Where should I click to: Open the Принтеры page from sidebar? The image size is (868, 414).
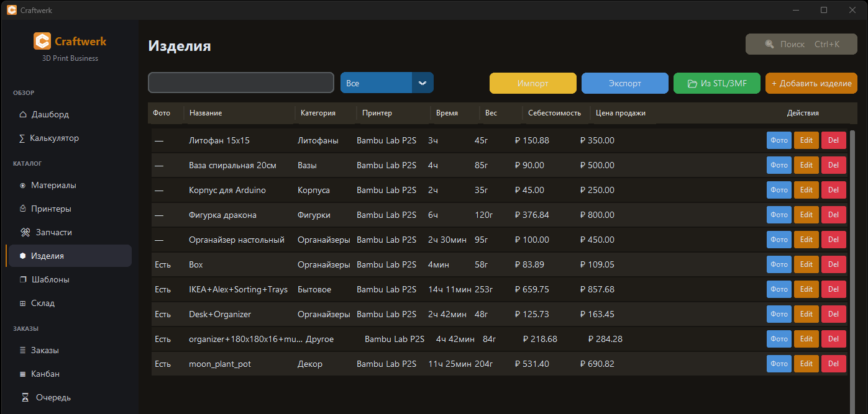[x=51, y=209]
